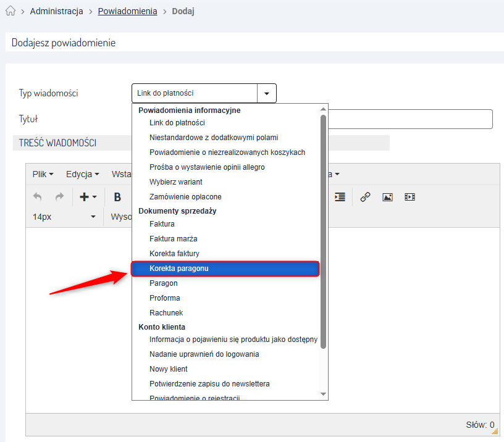Go to Powiadomienia breadcrumb link
Screen dimensions: 504x442
coord(127,11)
